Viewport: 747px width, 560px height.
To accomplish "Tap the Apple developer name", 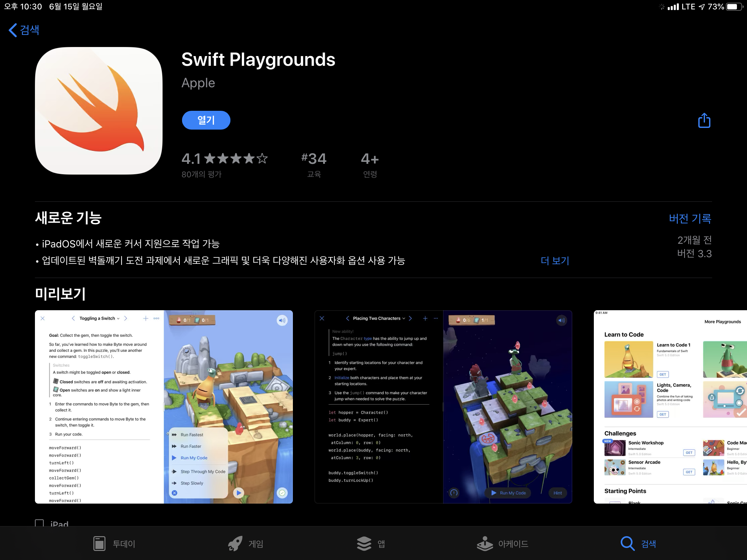I will click(198, 83).
